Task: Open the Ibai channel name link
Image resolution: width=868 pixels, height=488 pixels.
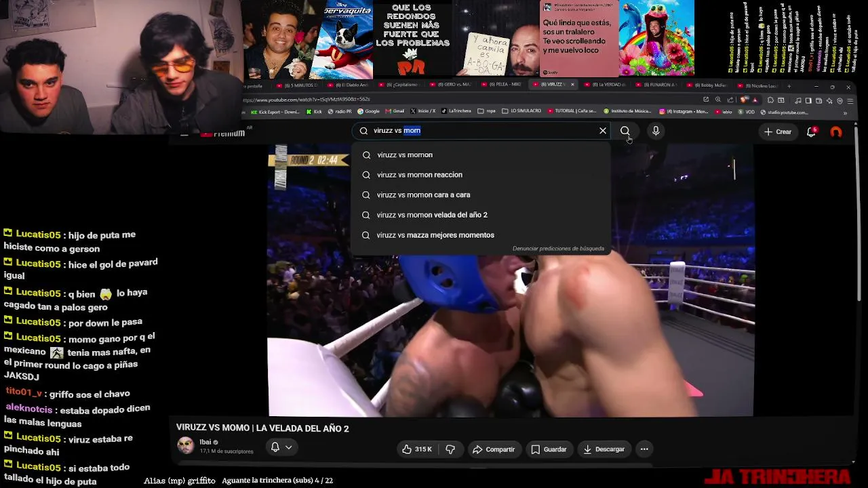Action: pos(205,442)
